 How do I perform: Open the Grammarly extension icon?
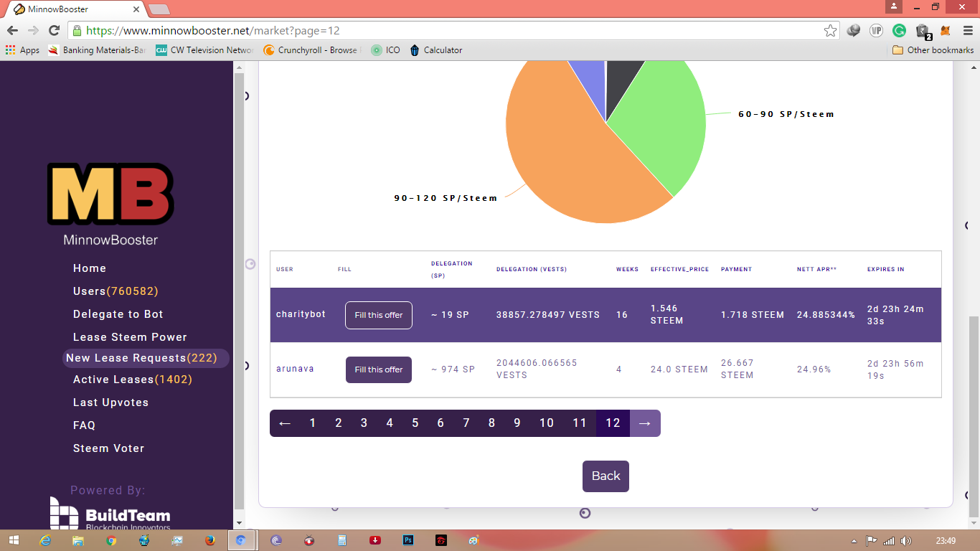click(899, 31)
